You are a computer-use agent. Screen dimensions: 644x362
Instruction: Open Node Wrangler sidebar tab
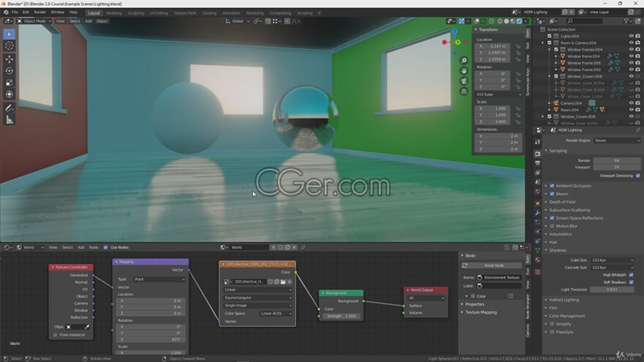click(528, 306)
